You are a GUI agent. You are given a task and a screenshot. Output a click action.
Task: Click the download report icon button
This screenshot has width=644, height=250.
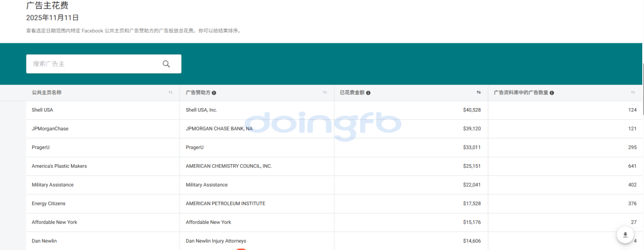click(x=625, y=234)
